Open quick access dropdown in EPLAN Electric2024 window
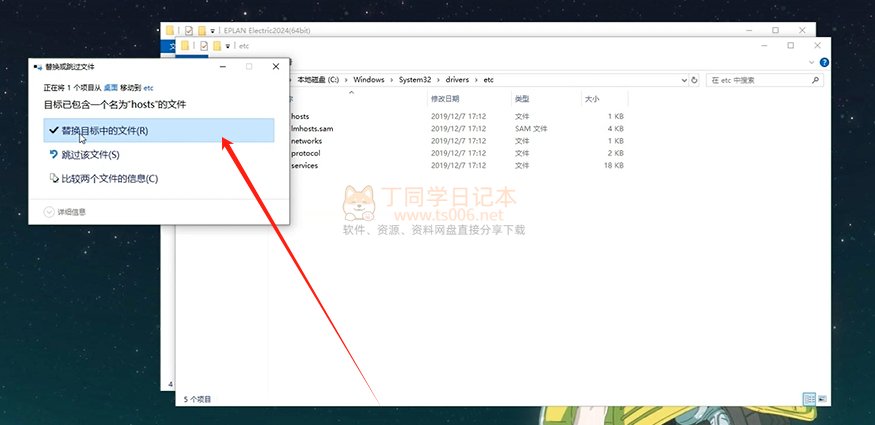The height and width of the screenshot is (425, 875). 213,31
